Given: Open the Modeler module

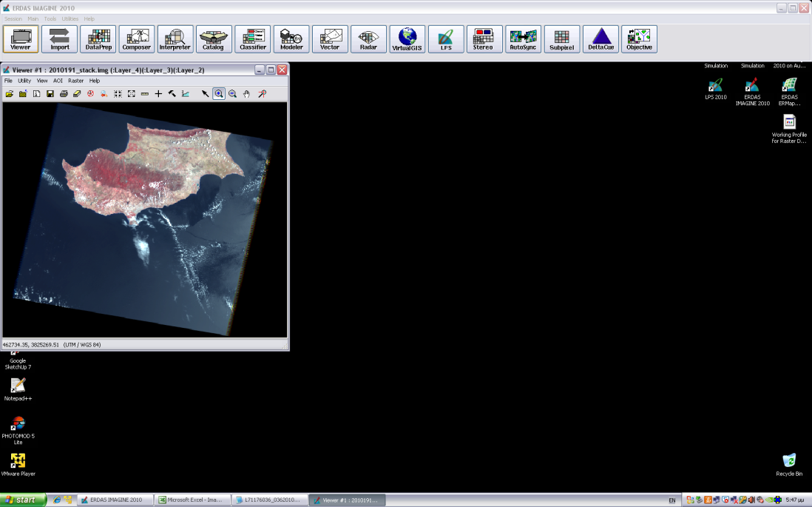Looking at the screenshot, I should point(291,39).
